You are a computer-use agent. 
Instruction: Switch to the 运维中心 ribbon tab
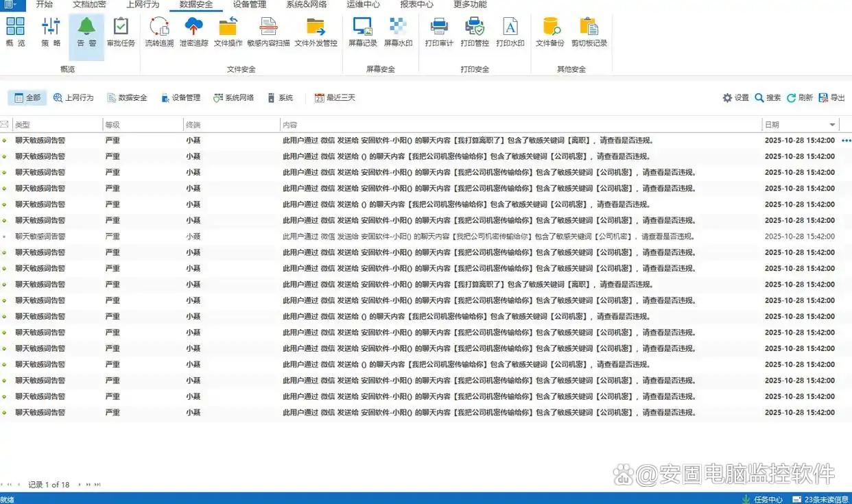(x=363, y=5)
